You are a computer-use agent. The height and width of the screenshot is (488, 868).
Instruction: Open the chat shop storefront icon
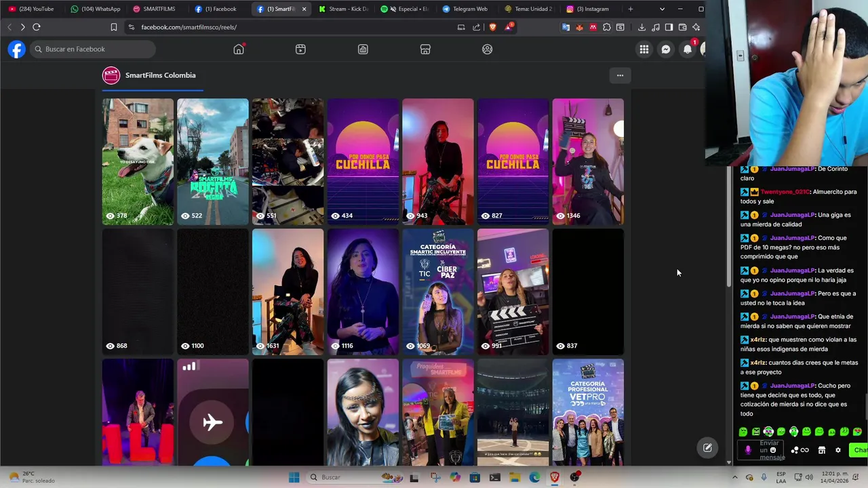click(x=822, y=450)
